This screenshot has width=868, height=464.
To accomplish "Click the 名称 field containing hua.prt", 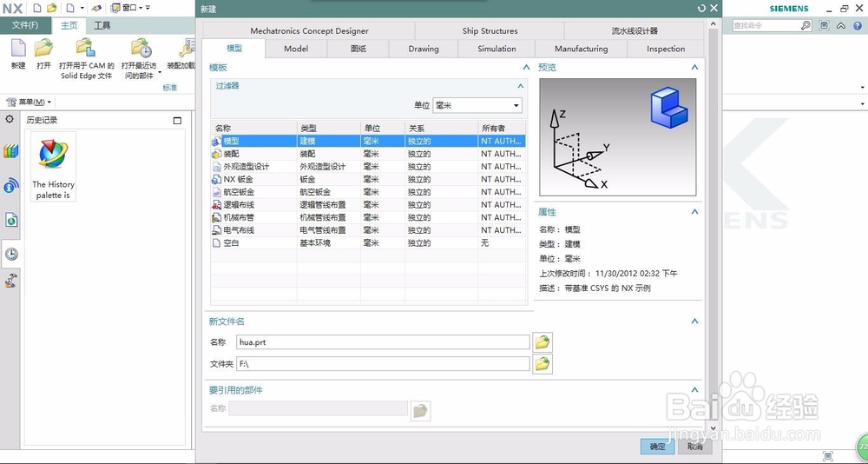I will point(383,342).
